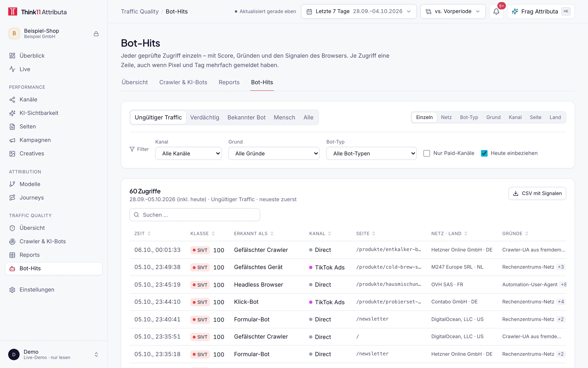
Task: Switch traffic class to Bekannter Bot
Action: coord(246,117)
